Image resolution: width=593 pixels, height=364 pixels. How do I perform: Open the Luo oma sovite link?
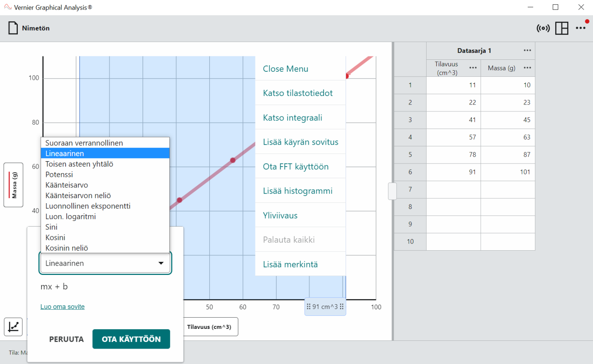coord(63,307)
